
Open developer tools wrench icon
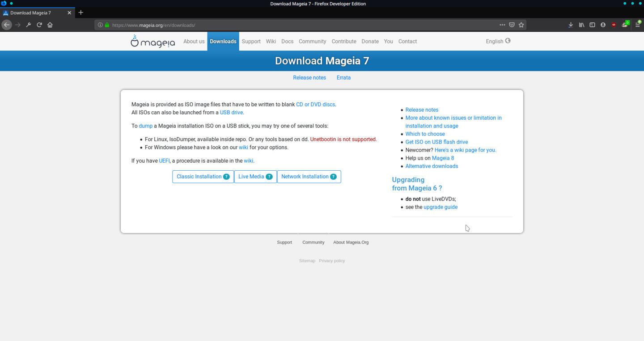(x=29, y=25)
